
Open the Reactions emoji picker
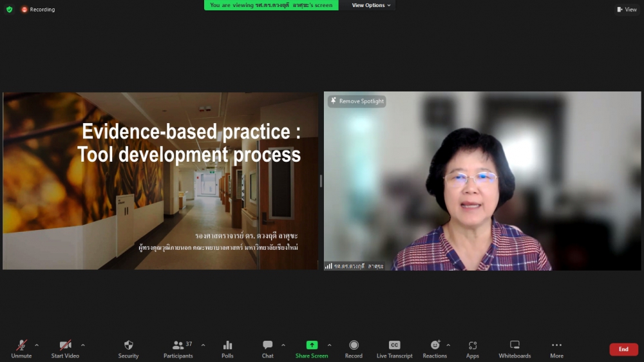click(x=435, y=349)
